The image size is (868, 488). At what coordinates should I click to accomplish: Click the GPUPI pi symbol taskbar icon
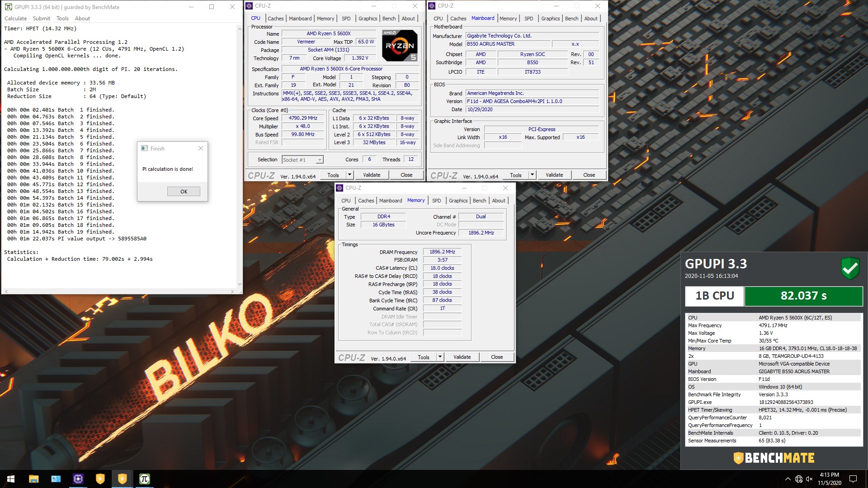point(144,479)
